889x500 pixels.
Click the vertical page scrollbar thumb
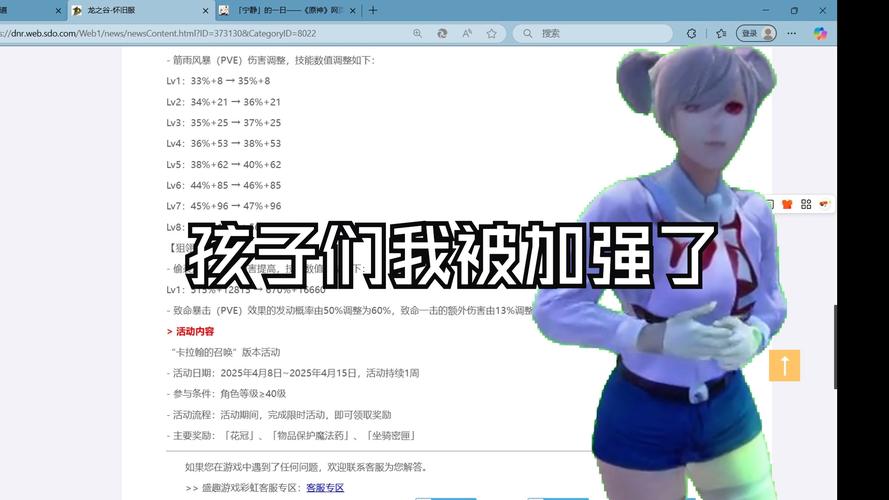point(835,347)
